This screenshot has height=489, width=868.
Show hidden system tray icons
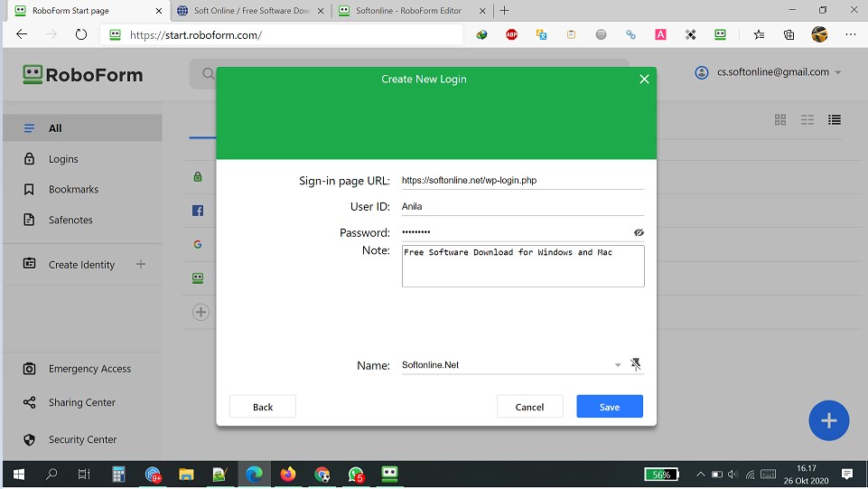click(700, 475)
